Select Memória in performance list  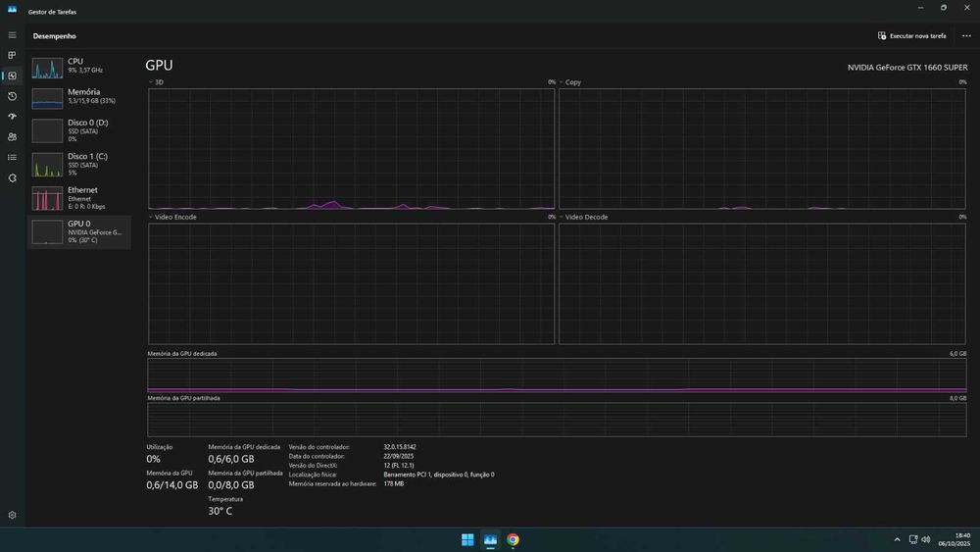[x=79, y=97]
